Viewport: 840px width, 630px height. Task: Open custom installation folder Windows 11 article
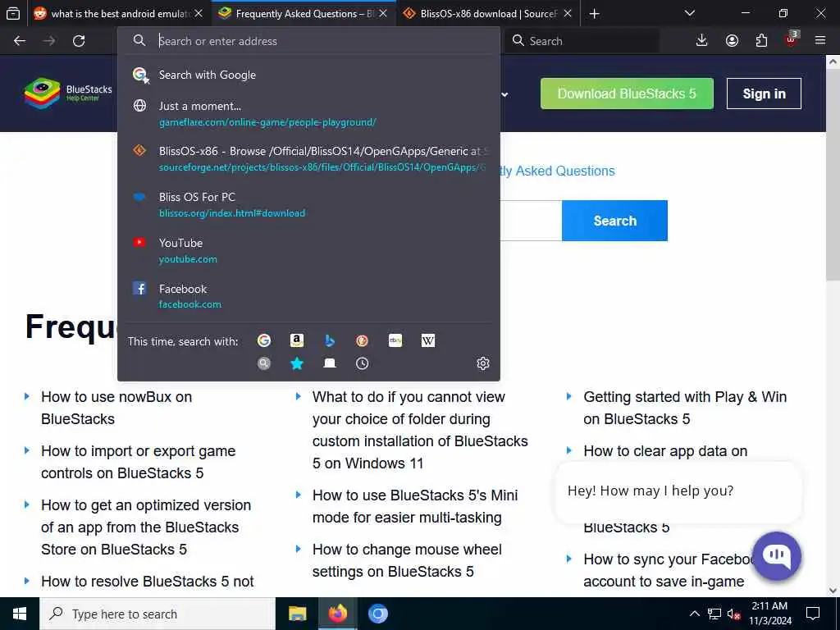coord(420,430)
